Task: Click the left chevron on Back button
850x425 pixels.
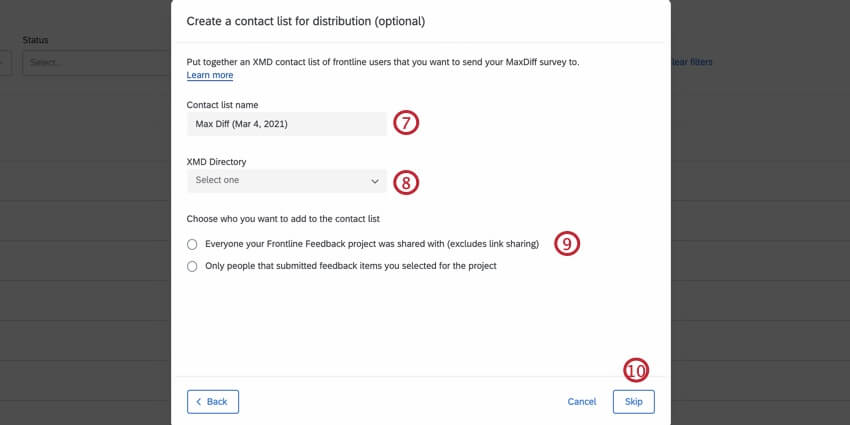Action: click(198, 401)
